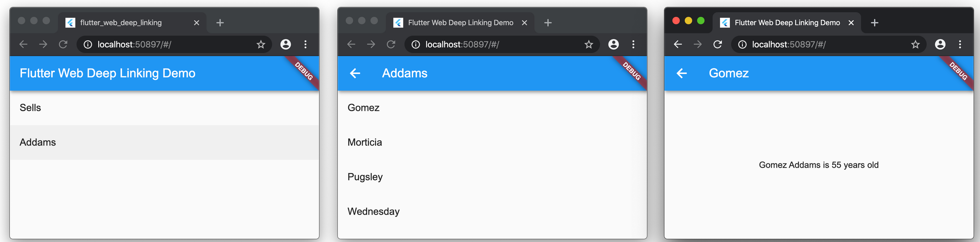
Task: Click browser back arrow in Gomez window toolbar
Action: pos(678,44)
